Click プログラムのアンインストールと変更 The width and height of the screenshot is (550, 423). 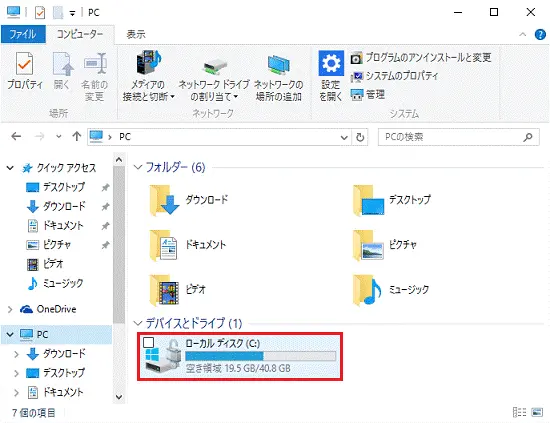click(x=421, y=57)
